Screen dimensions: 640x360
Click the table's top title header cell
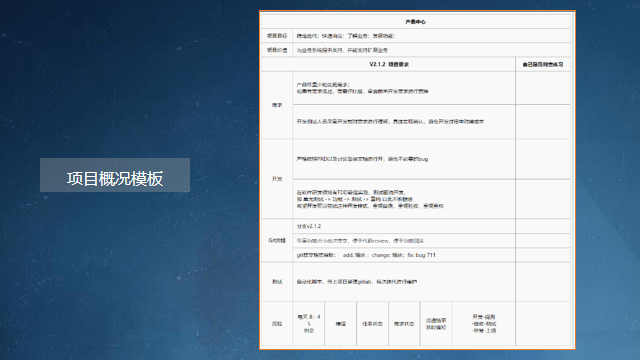click(x=416, y=22)
